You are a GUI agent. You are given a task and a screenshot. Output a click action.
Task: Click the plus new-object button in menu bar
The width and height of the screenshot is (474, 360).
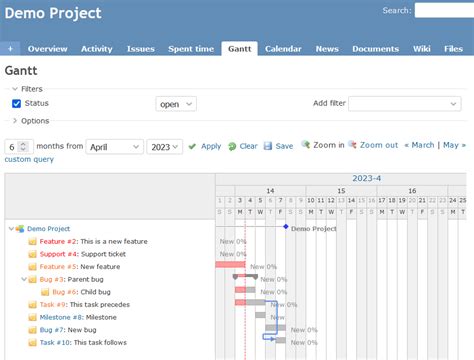point(10,49)
